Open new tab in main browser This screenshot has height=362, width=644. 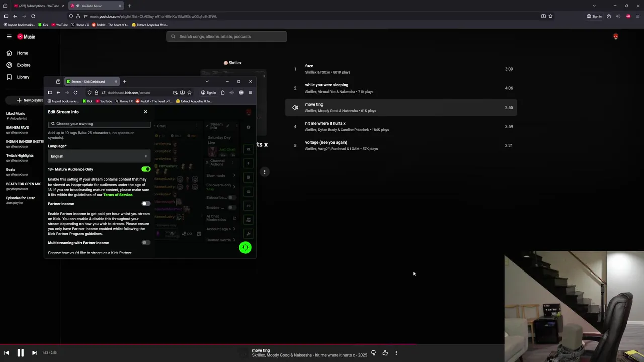point(129,6)
